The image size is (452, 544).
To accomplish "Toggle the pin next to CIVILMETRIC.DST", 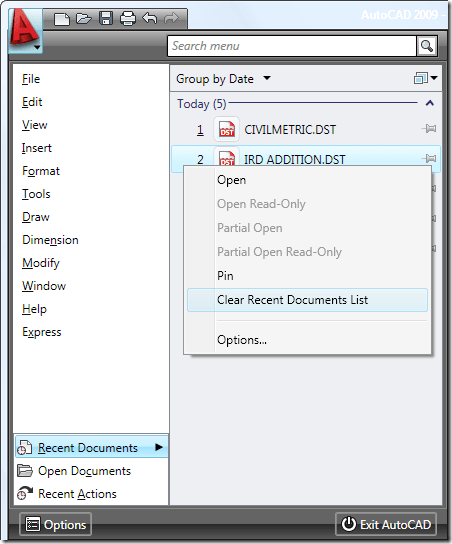I will click(429, 129).
